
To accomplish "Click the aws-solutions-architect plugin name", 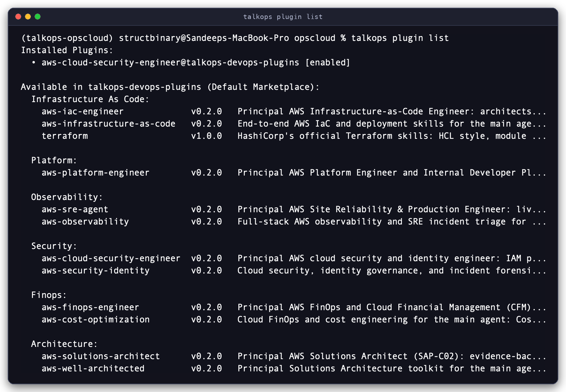I will (x=101, y=356).
